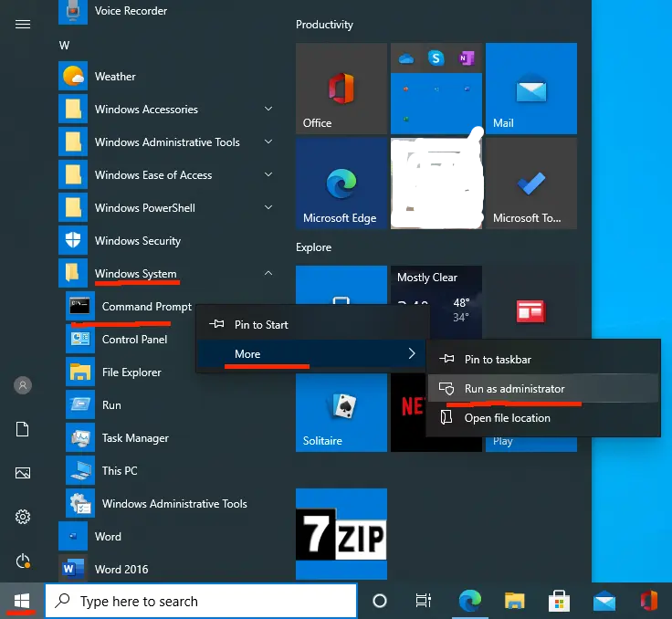The image size is (672, 619).
Task: Open the Office tile
Action: tap(341, 89)
